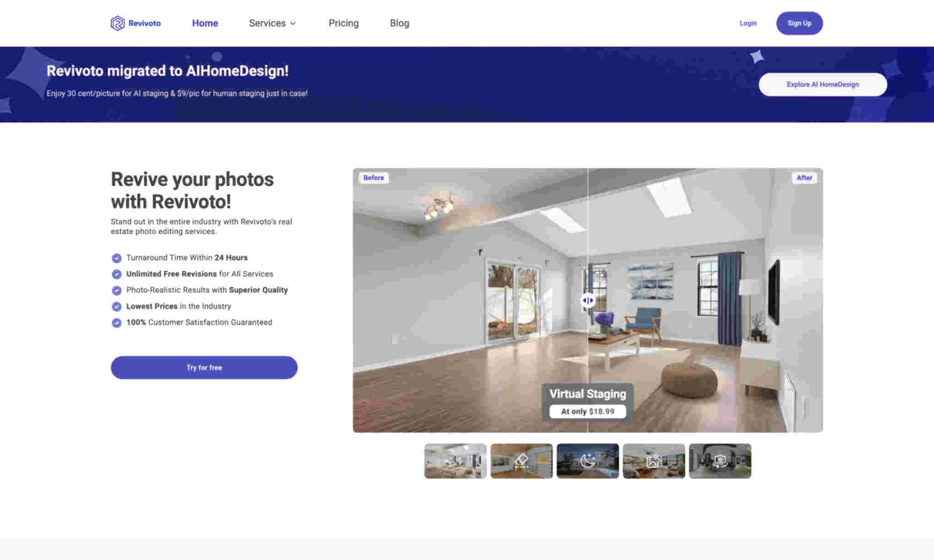Click the Pricing navigation menu item
Image resolution: width=934 pixels, height=560 pixels.
[x=343, y=23]
